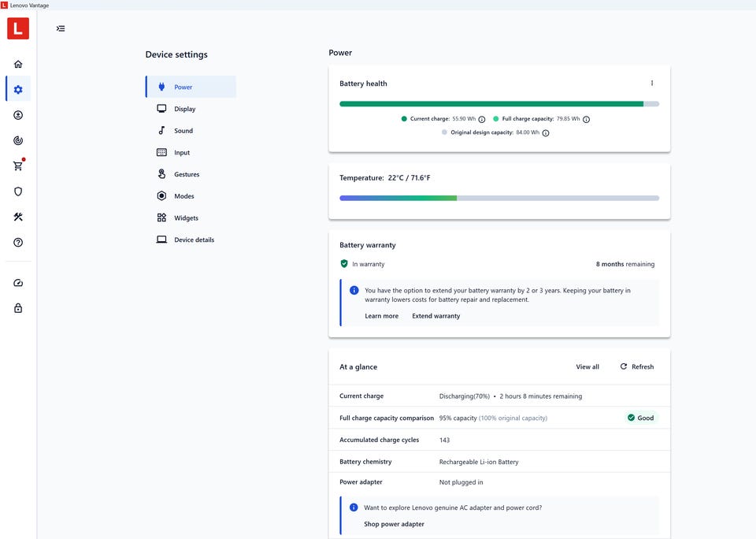Click Shop power adapter link
The height and width of the screenshot is (539, 756).
coord(394,524)
